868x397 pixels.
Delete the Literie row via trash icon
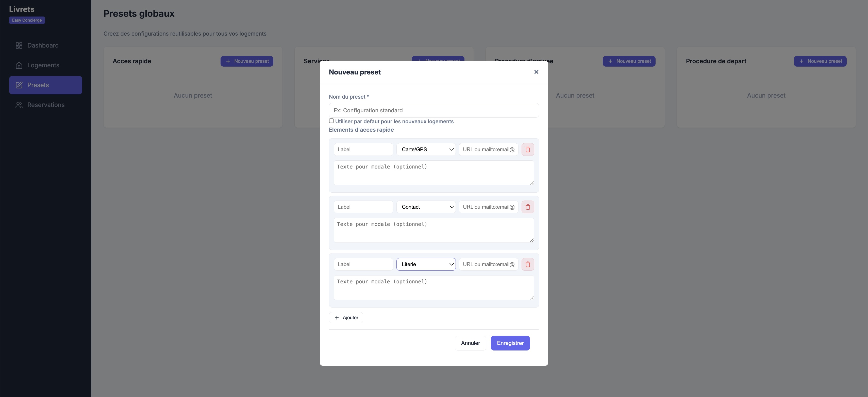(x=527, y=264)
